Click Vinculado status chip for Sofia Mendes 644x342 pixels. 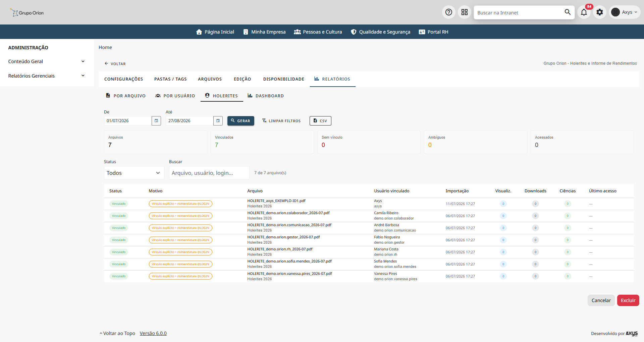tap(119, 264)
